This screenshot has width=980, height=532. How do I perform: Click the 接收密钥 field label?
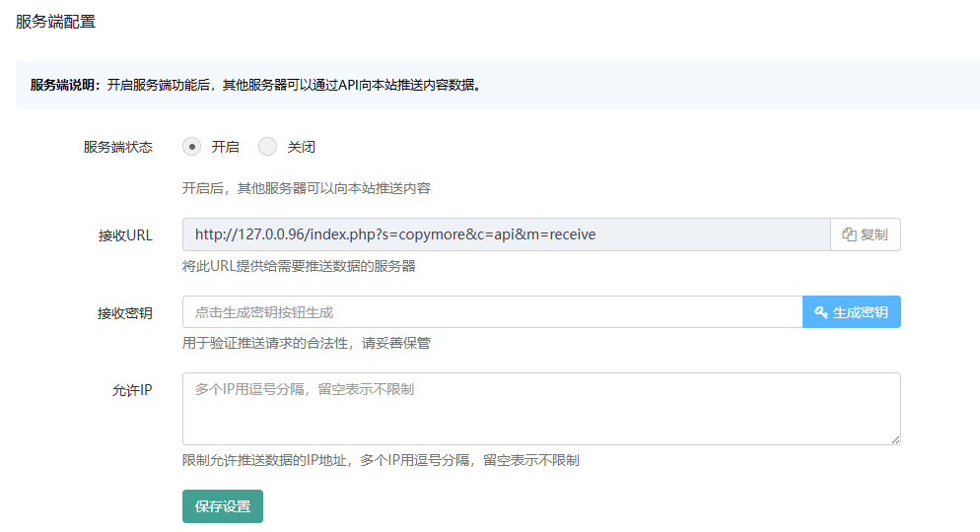pos(124,313)
